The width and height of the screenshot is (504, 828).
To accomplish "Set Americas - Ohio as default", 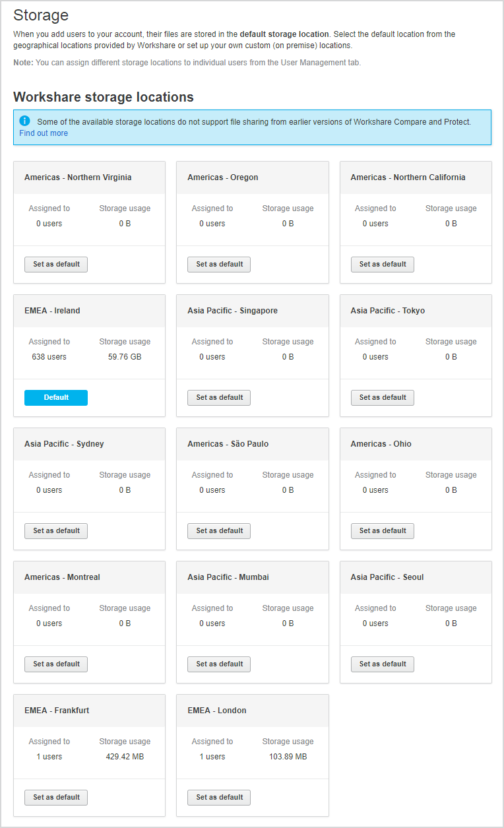I will [383, 530].
